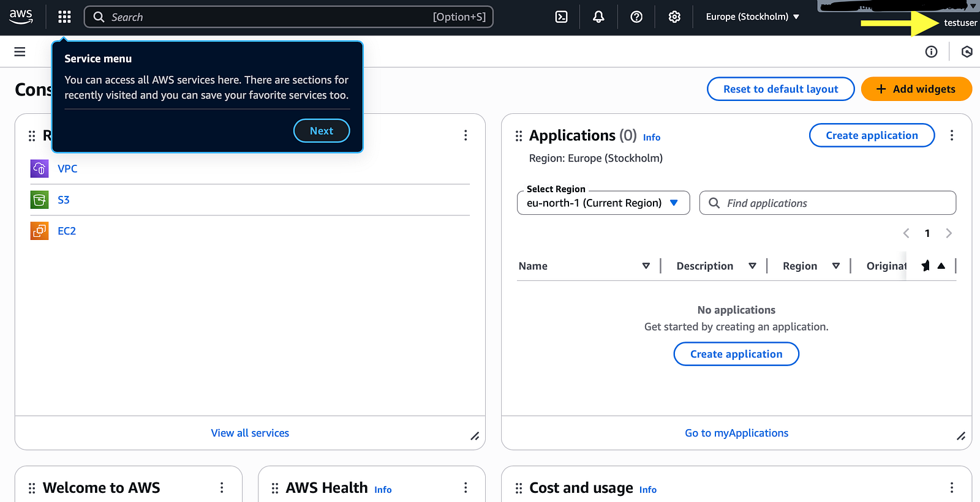Open the Cost and usage widget's three-dot menu

pos(952,487)
